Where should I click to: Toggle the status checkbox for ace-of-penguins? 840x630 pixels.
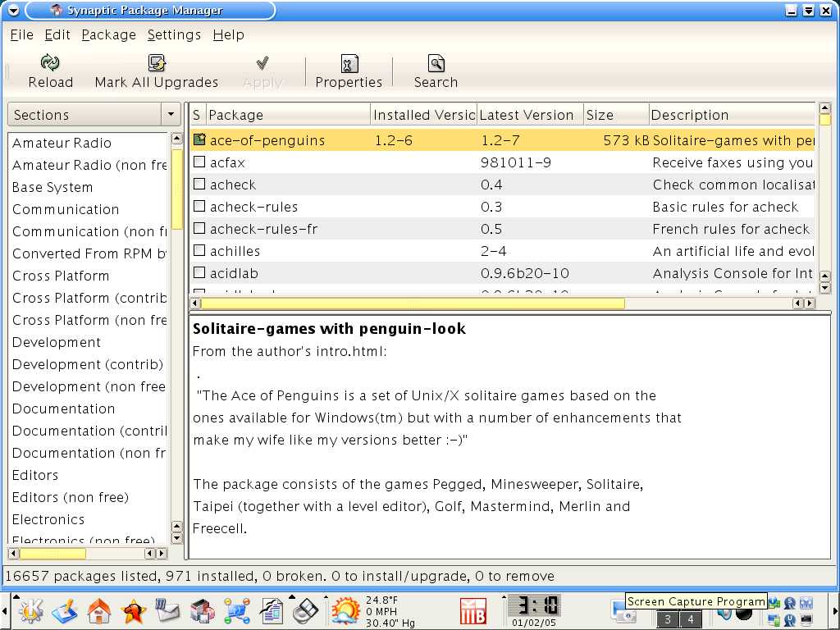[199, 140]
